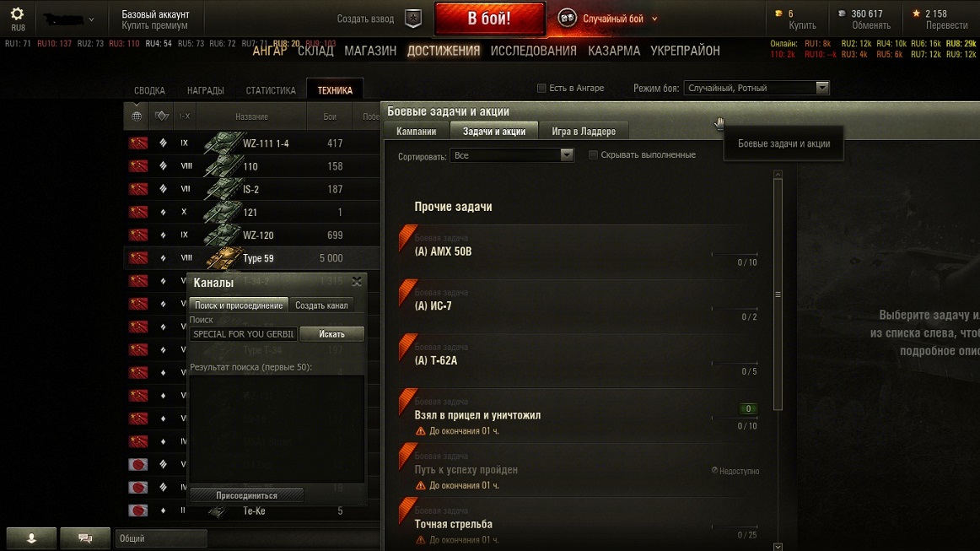Click the vehicle type filter icon
This screenshot has height=551, width=980.
pyautogui.click(x=163, y=116)
